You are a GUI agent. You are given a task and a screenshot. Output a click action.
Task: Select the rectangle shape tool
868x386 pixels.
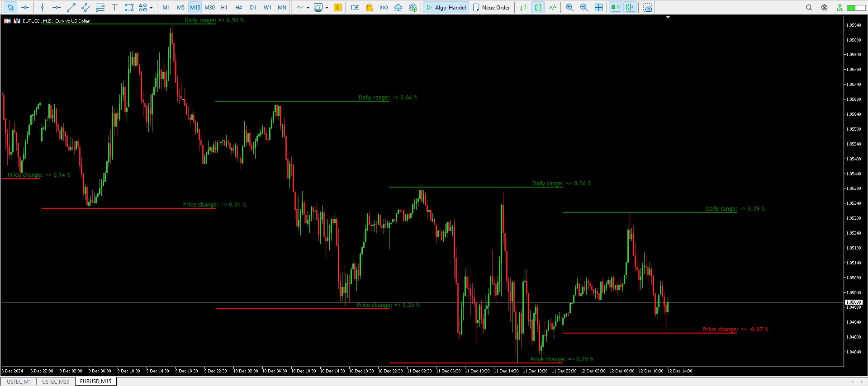click(129, 7)
